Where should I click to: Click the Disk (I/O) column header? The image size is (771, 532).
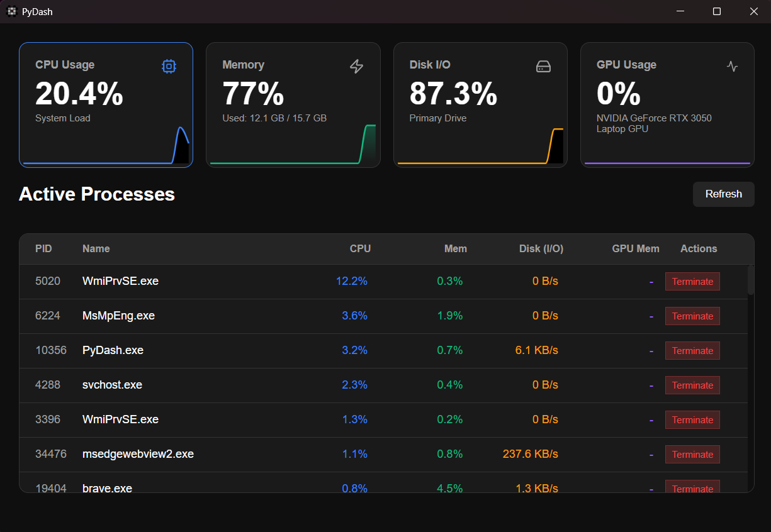click(x=541, y=248)
